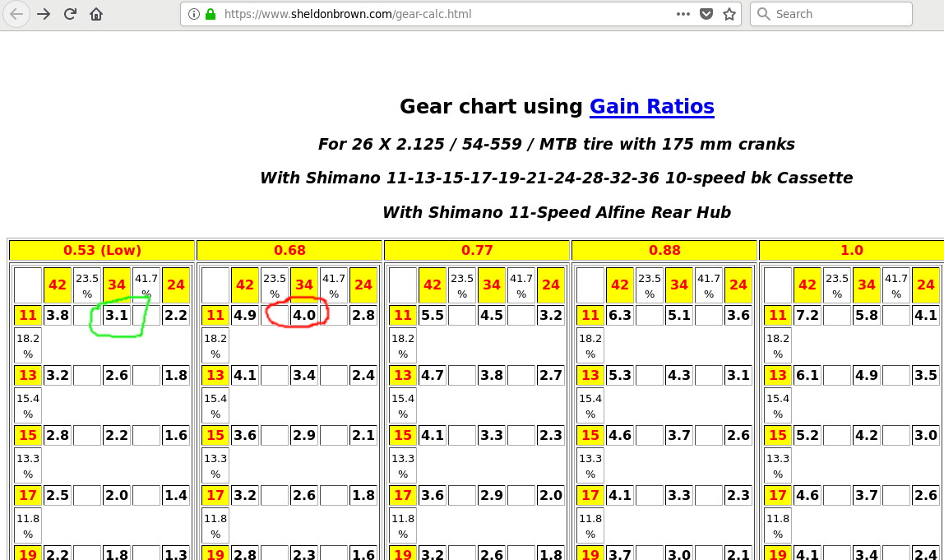Open the Gain Ratios link
Viewport: 944px width, 560px height.
click(651, 106)
